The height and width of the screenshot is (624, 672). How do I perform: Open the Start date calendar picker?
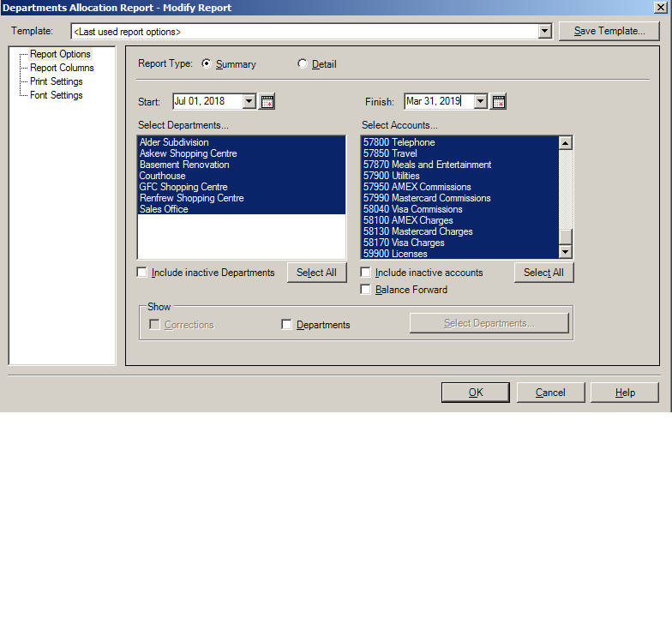[x=267, y=101]
